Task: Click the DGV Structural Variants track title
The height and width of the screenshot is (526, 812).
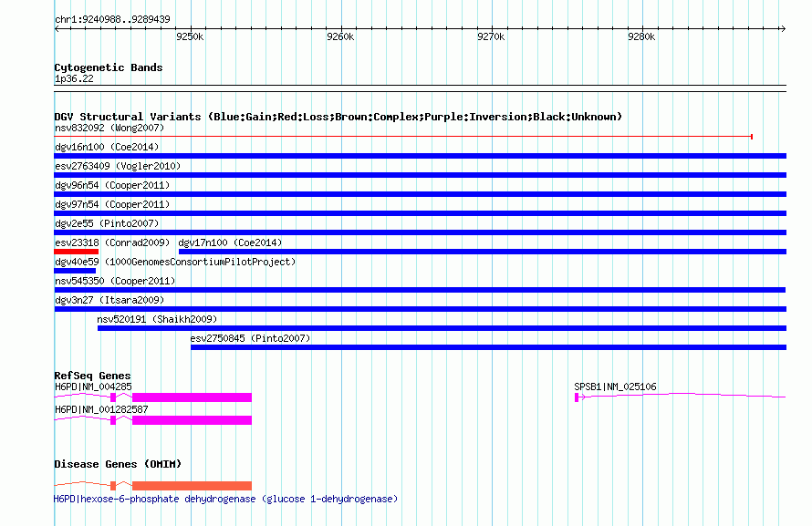Action: click(x=338, y=117)
